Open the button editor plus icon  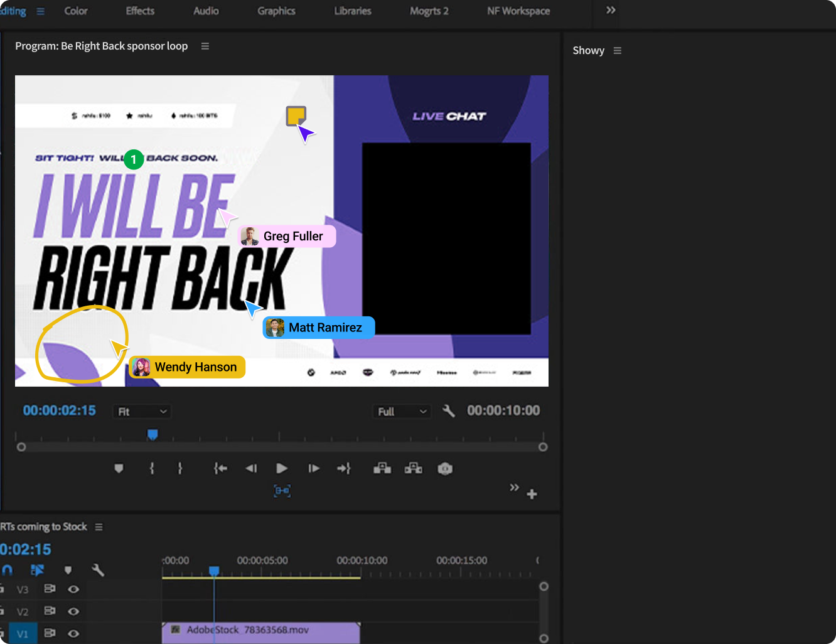tap(532, 494)
